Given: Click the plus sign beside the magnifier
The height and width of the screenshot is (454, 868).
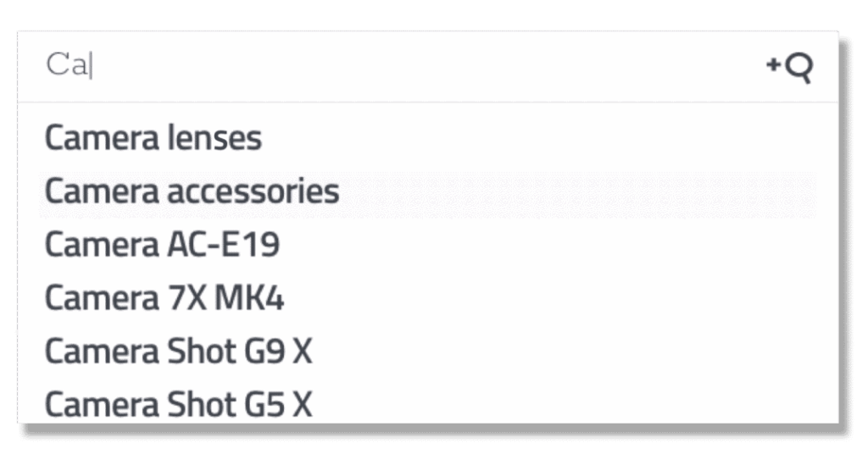Looking at the screenshot, I should pos(773,64).
